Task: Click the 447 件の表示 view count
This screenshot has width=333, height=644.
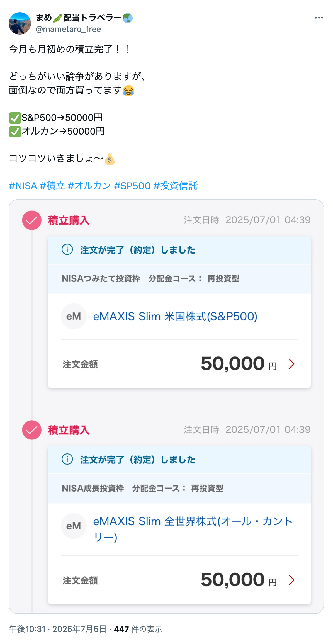Action: [138, 629]
